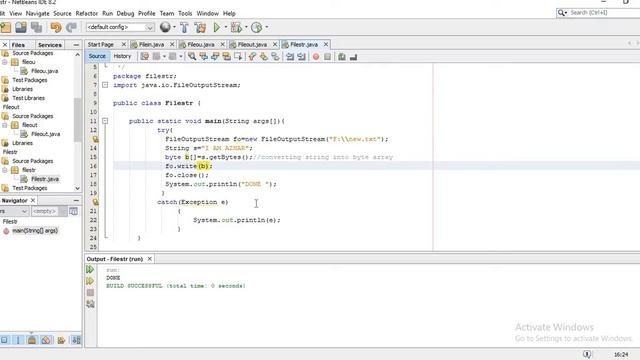The height and width of the screenshot is (360, 640).
Task: Click the Stop square in Output panel
Action: [x=90, y=293]
